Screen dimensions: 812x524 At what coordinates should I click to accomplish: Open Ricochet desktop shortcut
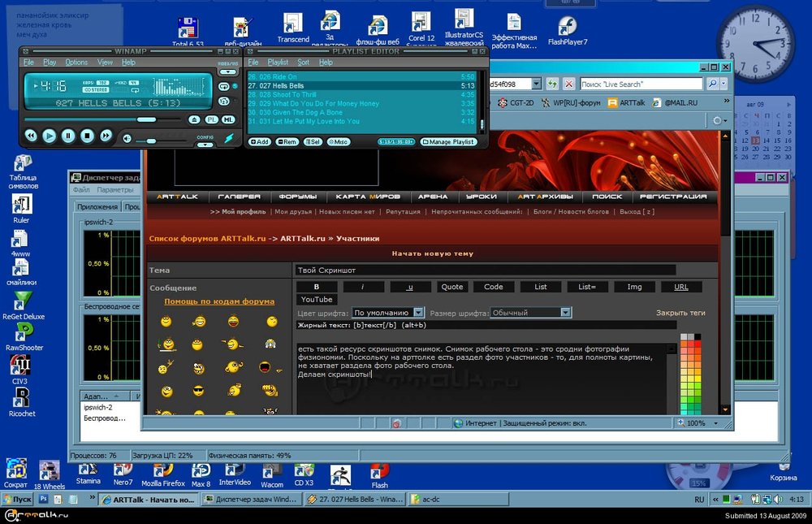point(22,398)
